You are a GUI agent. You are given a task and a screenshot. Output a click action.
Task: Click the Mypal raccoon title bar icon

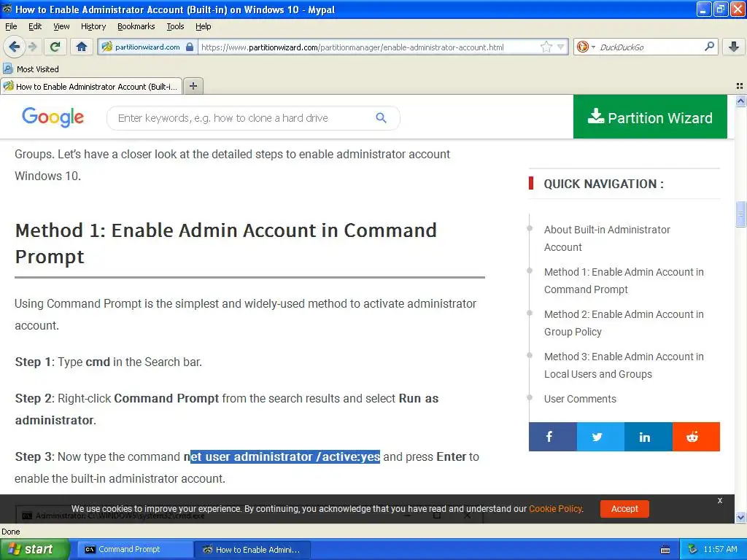(7, 9)
